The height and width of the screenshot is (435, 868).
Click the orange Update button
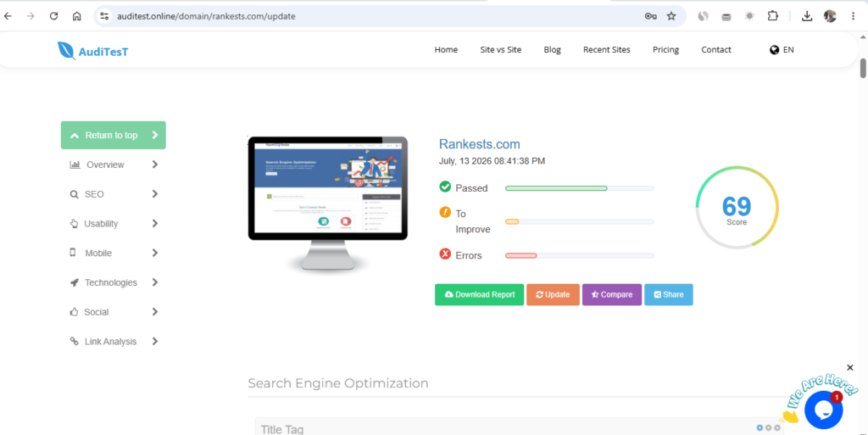pyautogui.click(x=553, y=294)
